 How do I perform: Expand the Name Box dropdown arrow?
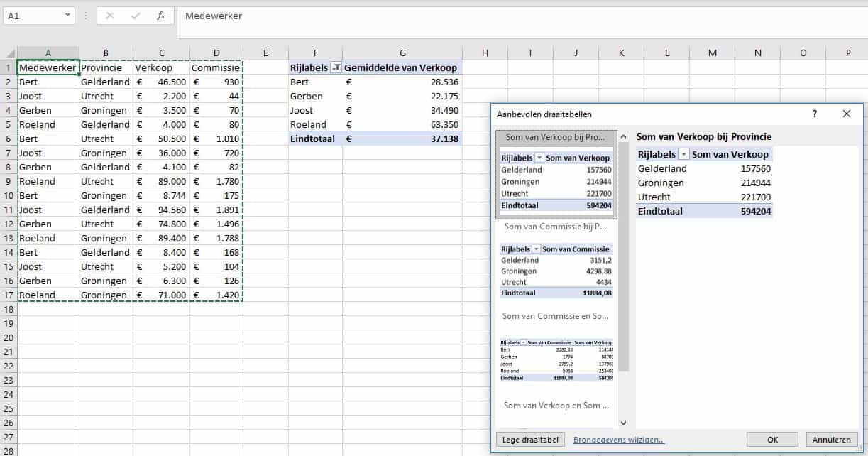pyautogui.click(x=67, y=16)
